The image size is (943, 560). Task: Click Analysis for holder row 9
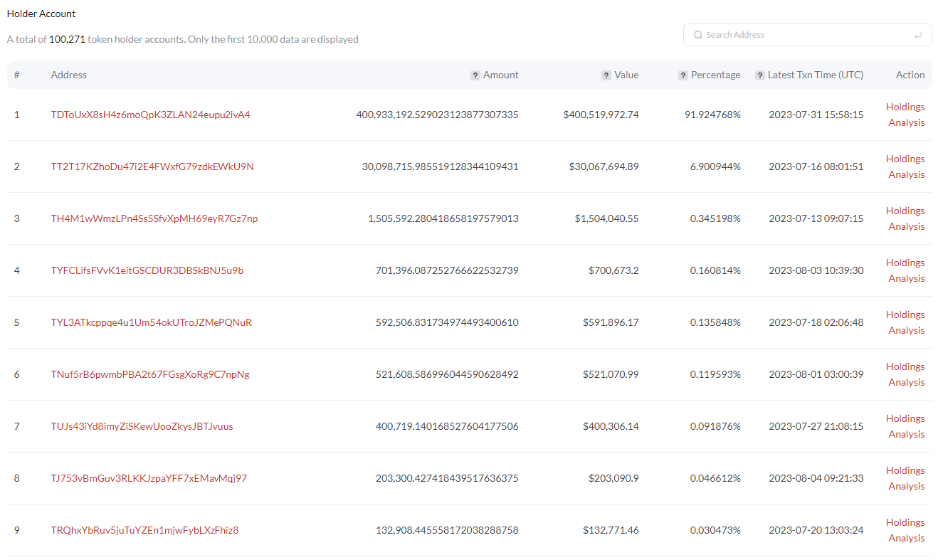tap(907, 538)
